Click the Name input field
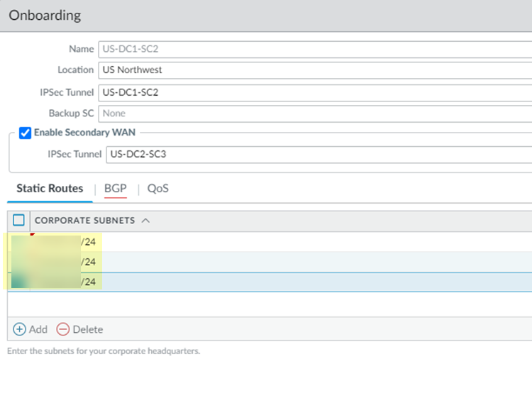This screenshot has height=420, width=532. pyautogui.click(x=314, y=49)
